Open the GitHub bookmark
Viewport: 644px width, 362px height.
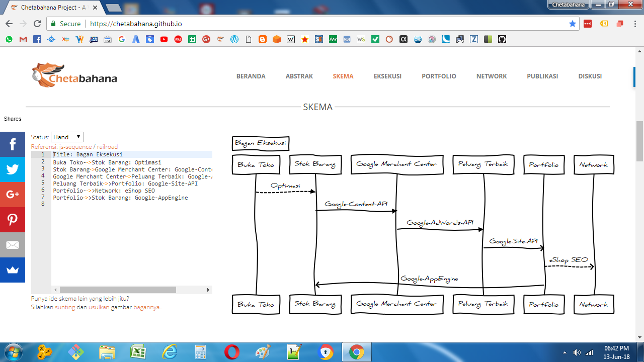point(502,39)
